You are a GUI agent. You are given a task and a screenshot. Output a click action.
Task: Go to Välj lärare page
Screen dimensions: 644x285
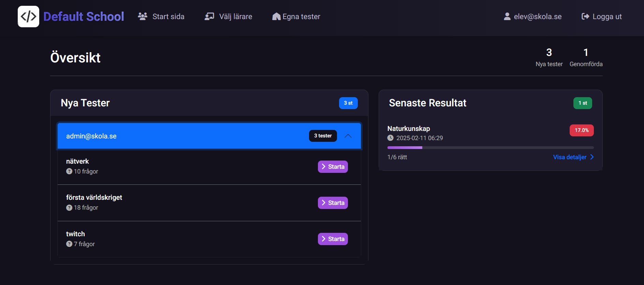(235, 16)
